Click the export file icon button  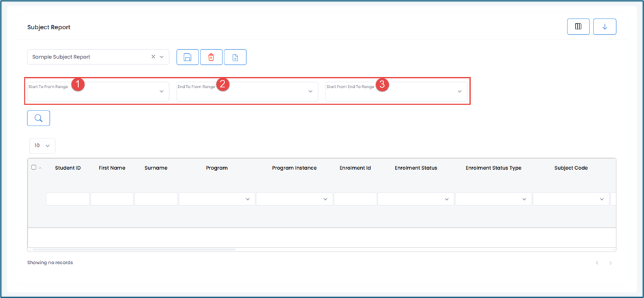(235, 57)
